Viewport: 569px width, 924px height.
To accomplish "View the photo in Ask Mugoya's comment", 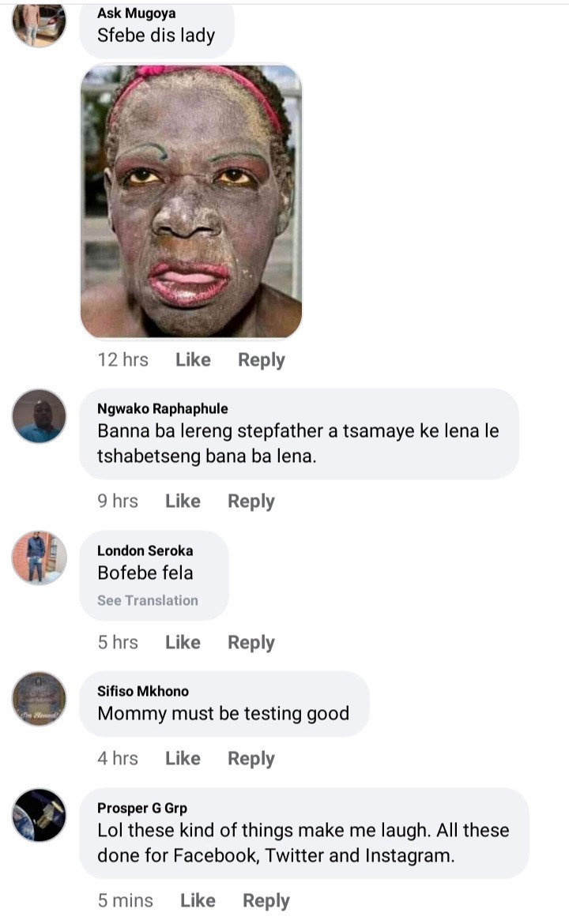I will (191, 201).
